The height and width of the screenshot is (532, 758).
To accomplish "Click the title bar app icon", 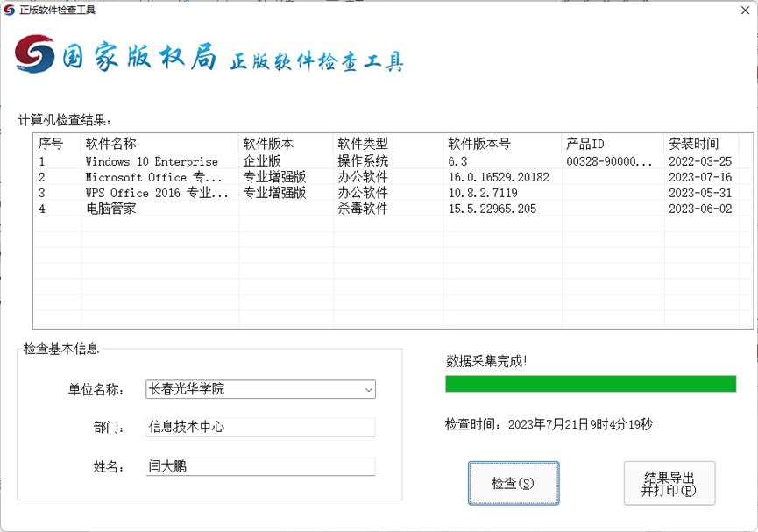I will click(9, 11).
